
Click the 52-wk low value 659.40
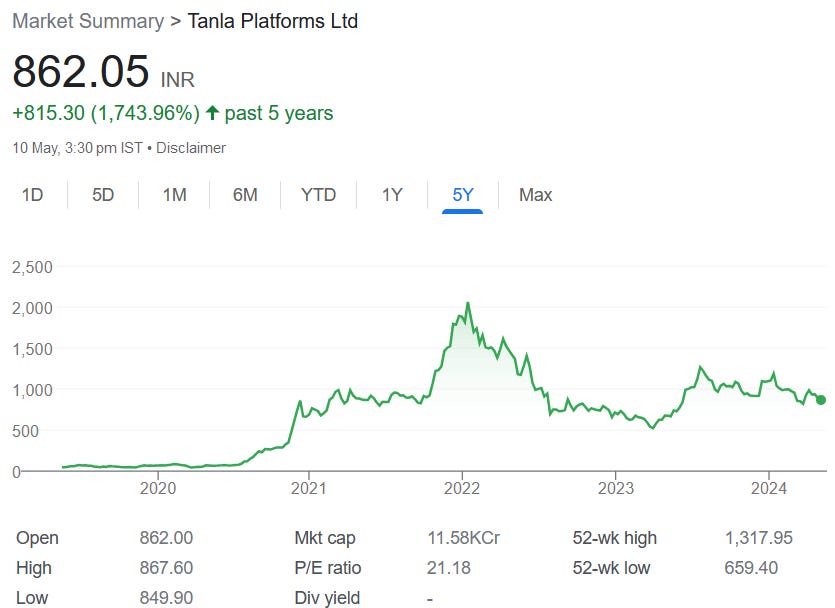(751, 568)
